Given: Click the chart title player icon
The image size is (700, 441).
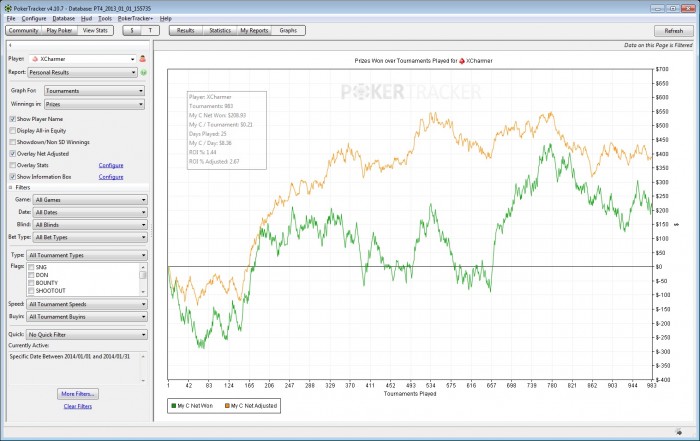Looking at the screenshot, I should pos(462,61).
